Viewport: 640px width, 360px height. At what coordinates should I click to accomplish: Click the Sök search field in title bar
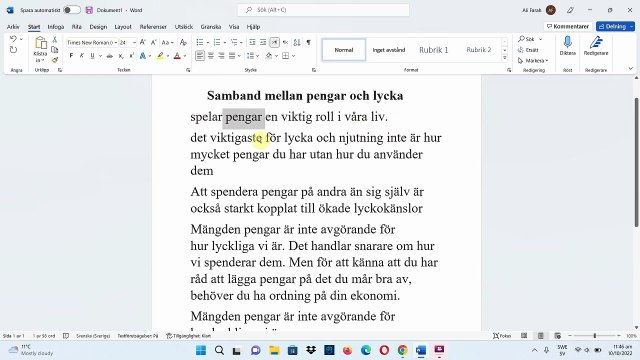click(323, 10)
